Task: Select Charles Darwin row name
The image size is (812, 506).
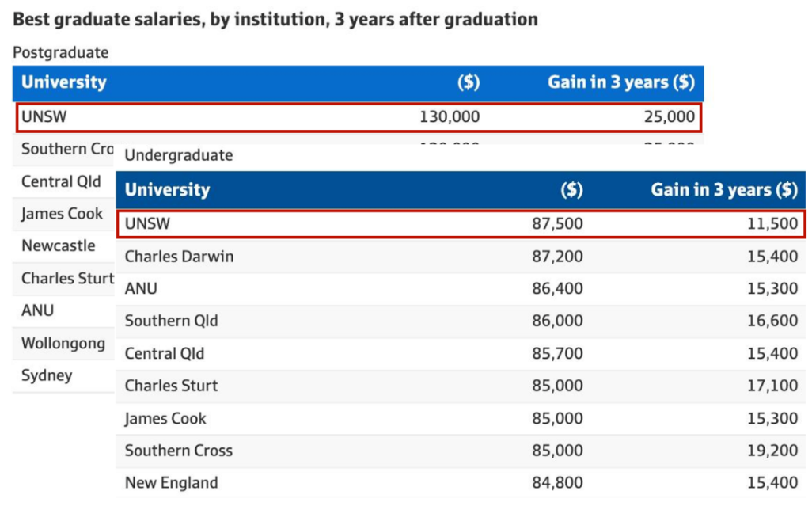Action: [179, 257]
